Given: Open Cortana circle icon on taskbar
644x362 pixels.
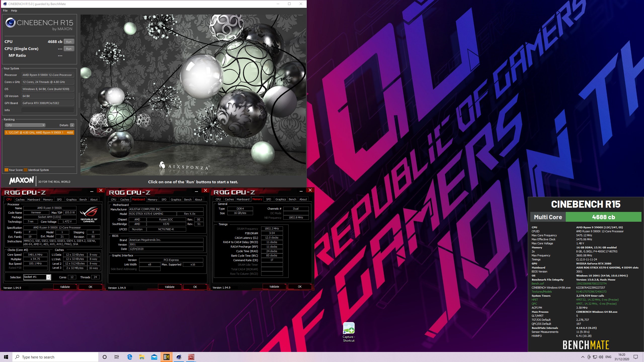Looking at the screenshot, I should (x=105, y=357).
